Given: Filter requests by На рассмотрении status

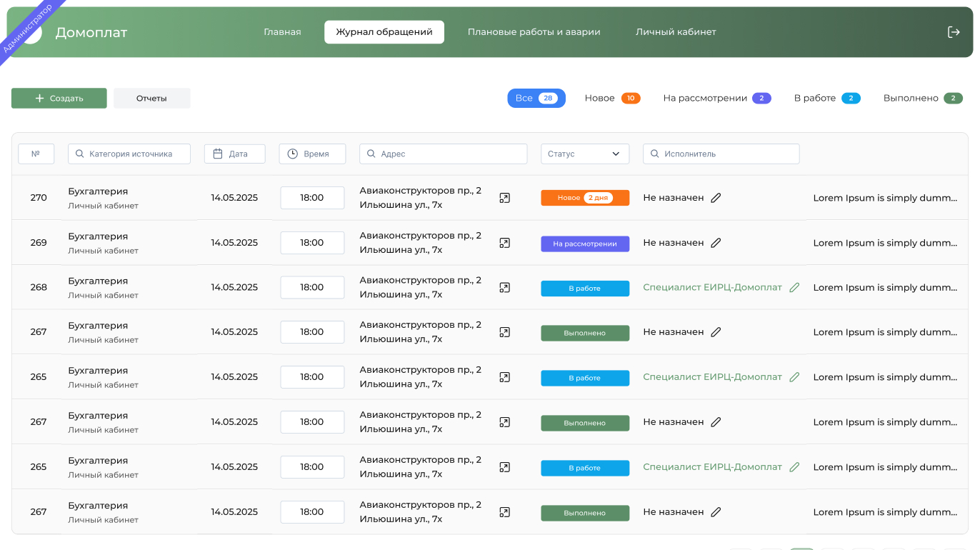Looking at the screenshot, I should [716, 98].
